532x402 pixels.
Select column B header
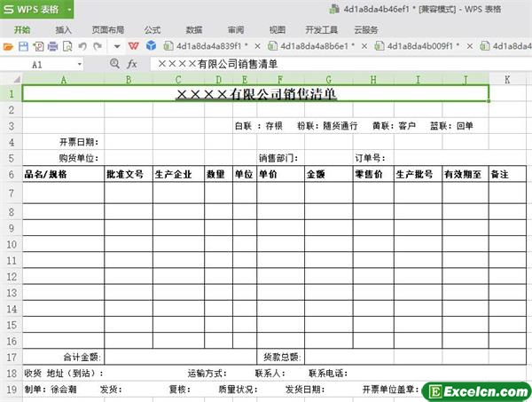click(x=129, y=80)
